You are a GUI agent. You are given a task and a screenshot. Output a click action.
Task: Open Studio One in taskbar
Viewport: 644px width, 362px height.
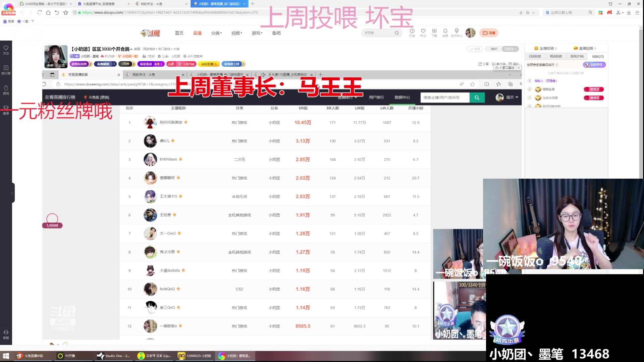[x=114, y=356]
